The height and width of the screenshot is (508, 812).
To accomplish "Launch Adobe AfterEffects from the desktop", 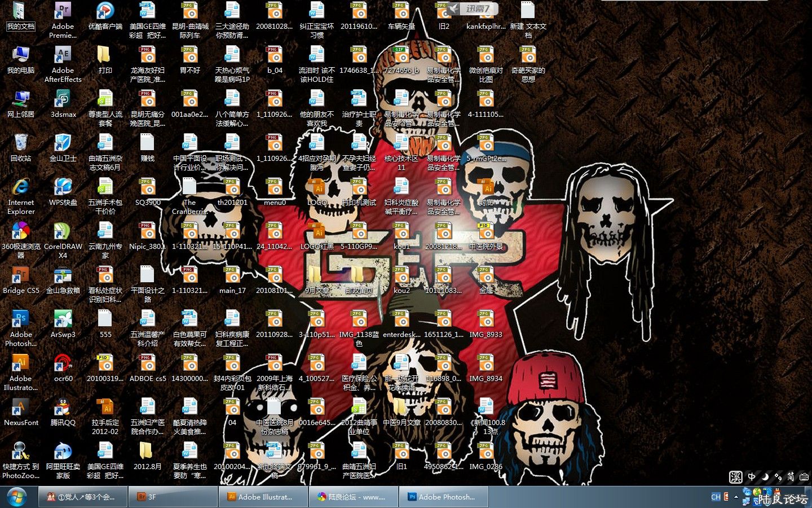I will (63, 55).
